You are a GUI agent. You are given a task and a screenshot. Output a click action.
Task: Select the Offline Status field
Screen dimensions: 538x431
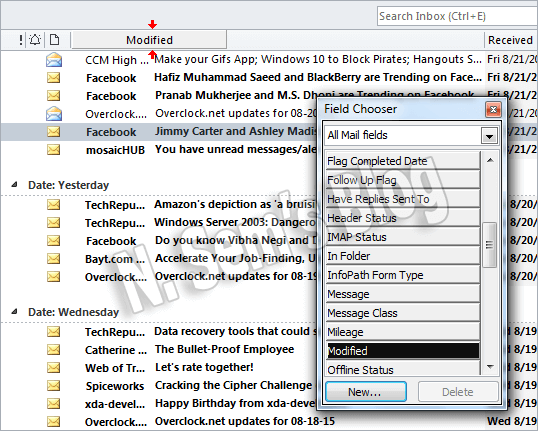click(403, 369)
